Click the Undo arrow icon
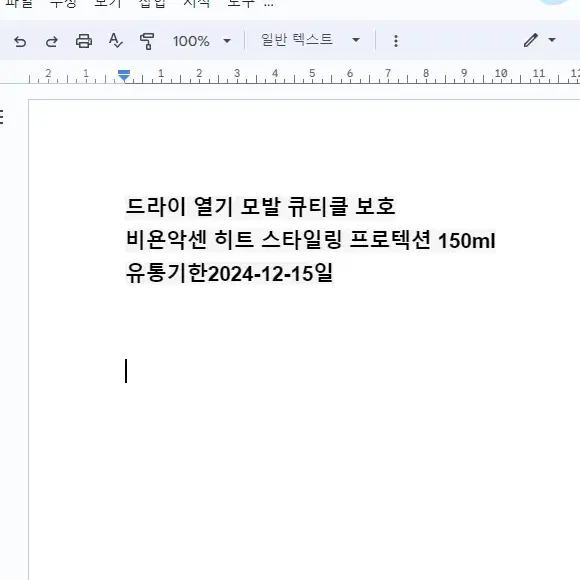The image size is (580, 580). point(20,41)
